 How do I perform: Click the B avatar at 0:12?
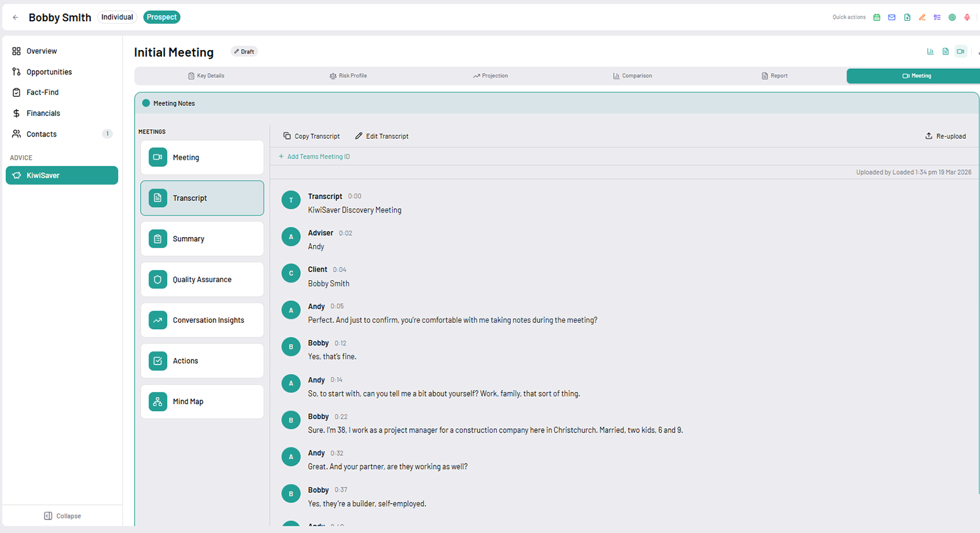(291, 347)
